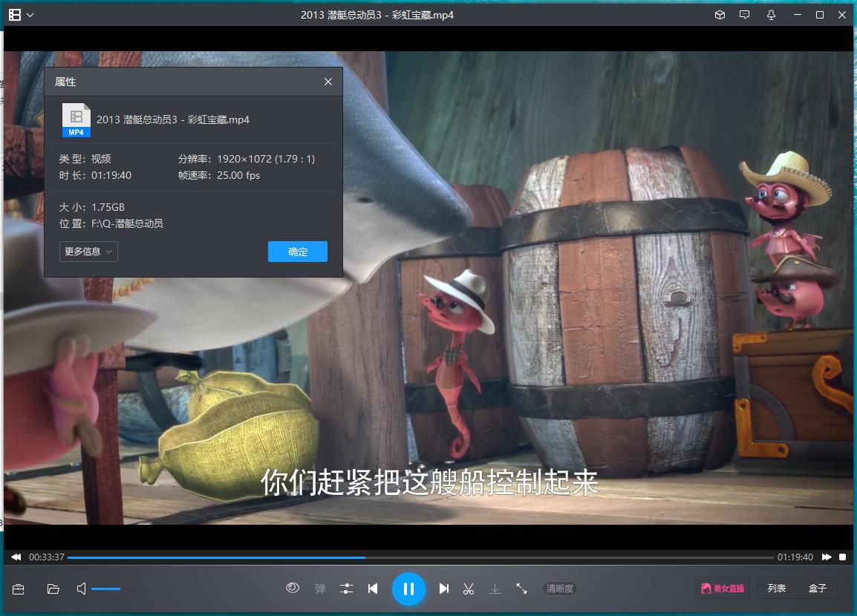The width and height of the screenshot is (857, 616).
Task: Expand the 更多信息 dropdown
Action: pos(88,251)
